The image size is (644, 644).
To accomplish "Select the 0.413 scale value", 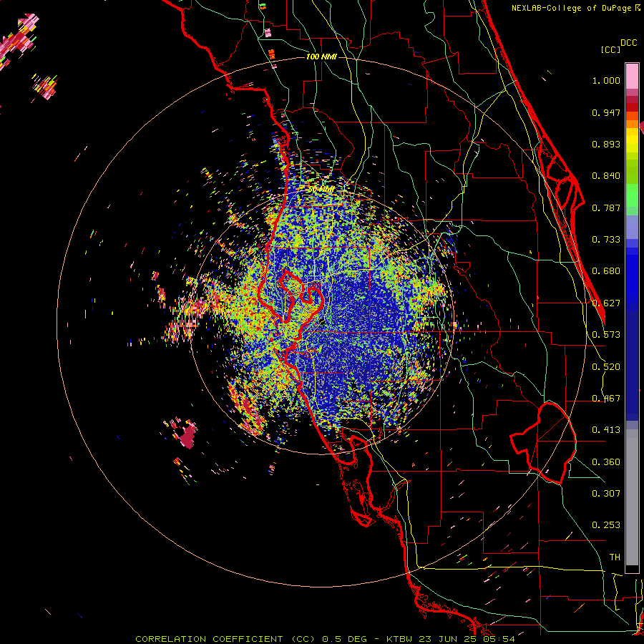I will pos(606,430).
